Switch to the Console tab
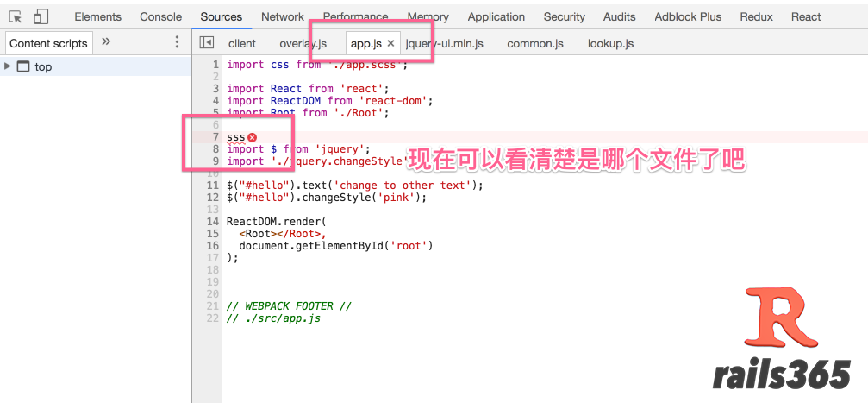The width and height of the screenshot is (868, 403). tap(161, 16)
